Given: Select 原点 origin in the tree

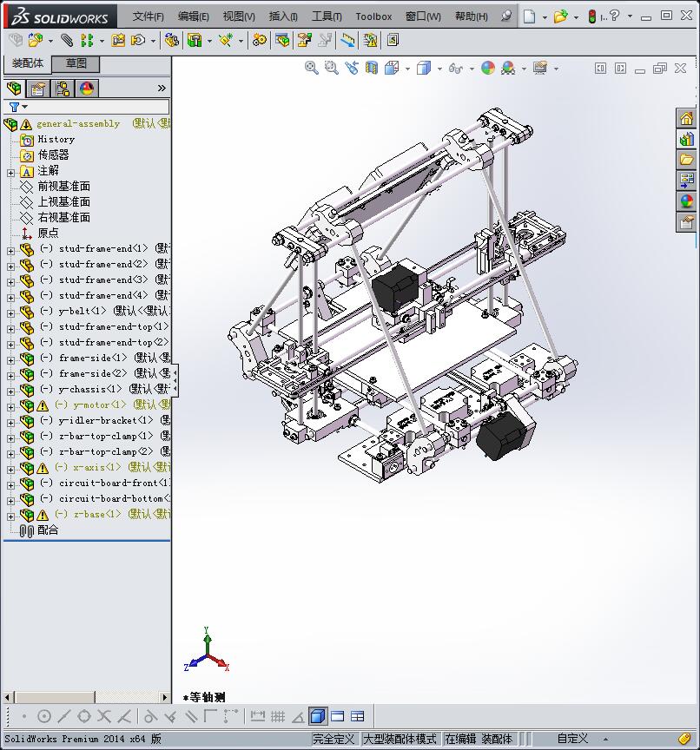Looking at the screenshot, I should click(48, 233).
